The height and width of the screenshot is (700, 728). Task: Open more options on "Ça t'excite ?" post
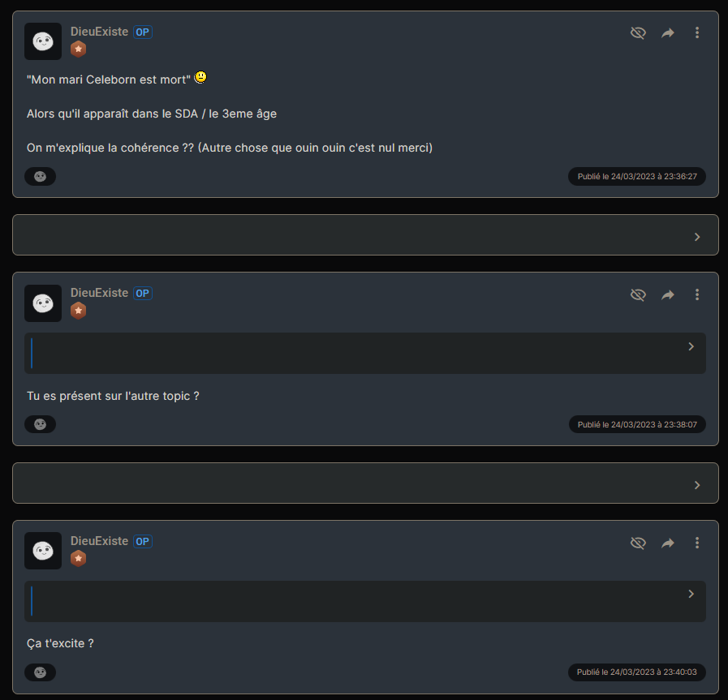pos(697,543)
